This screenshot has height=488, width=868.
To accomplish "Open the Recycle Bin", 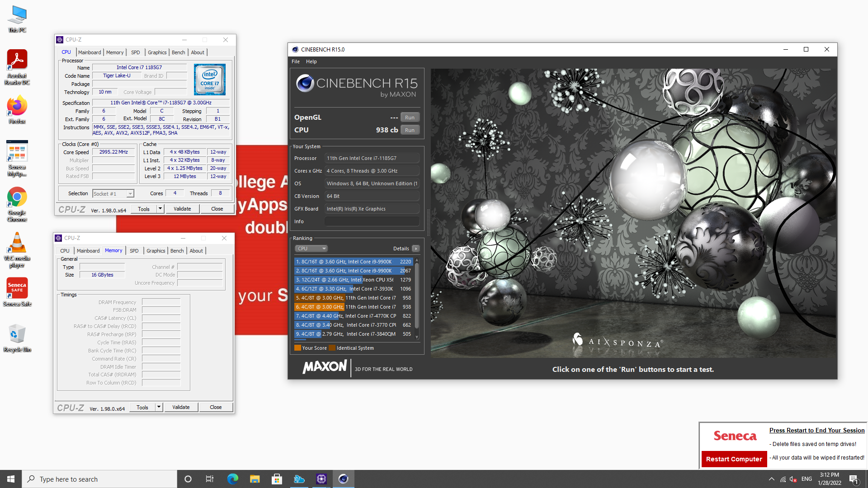I will [17, 338].
